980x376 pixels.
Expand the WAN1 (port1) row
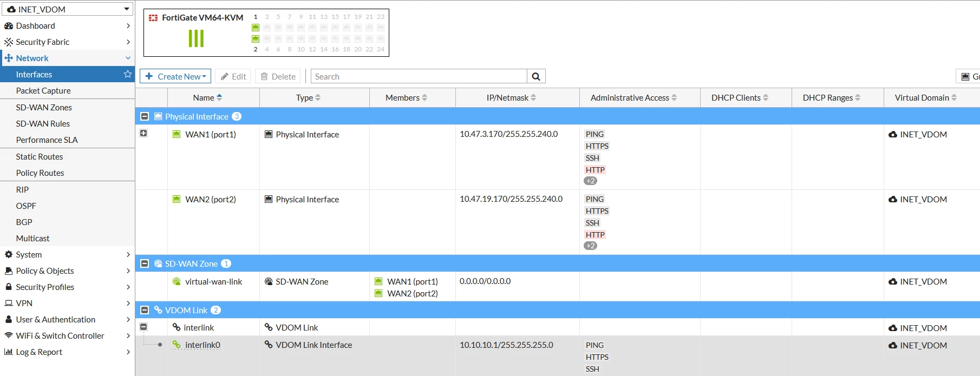tap(143, 133)
